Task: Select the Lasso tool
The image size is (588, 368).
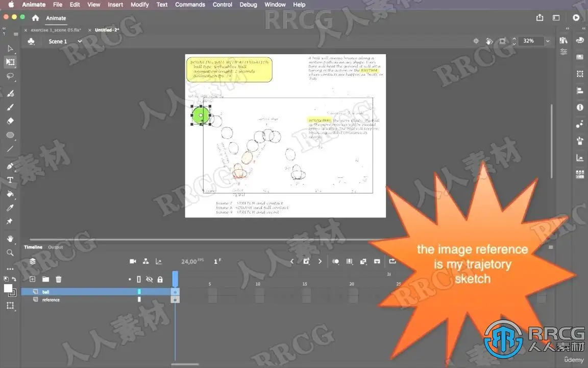Action: (x=10, y=76)
